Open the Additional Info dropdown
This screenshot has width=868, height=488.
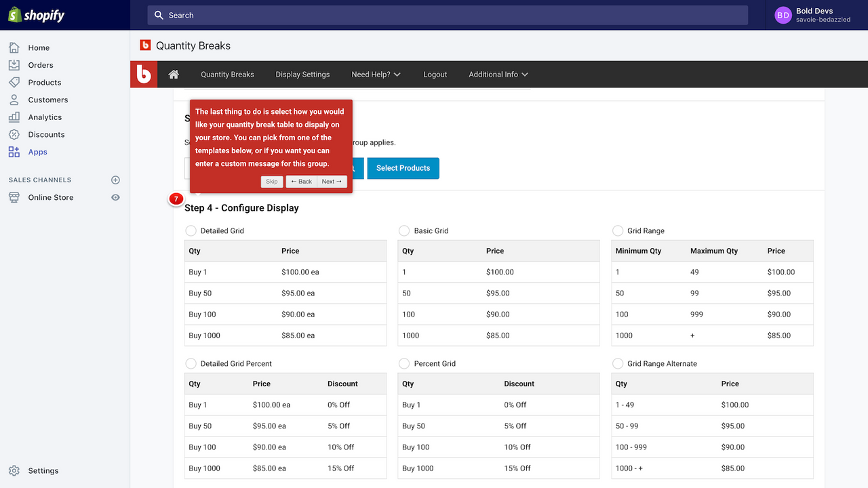click(498, 75)
